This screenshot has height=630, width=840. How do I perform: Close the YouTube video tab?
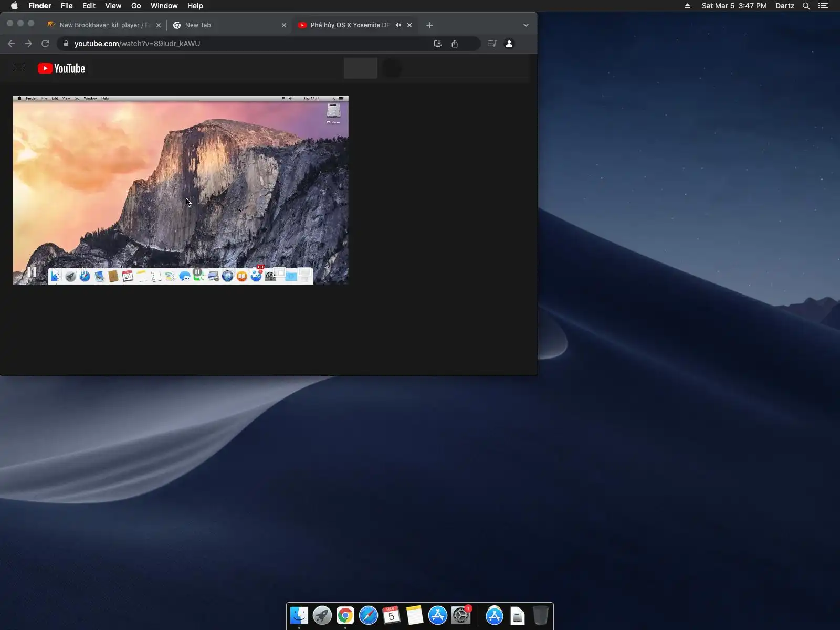coord(409,25)
